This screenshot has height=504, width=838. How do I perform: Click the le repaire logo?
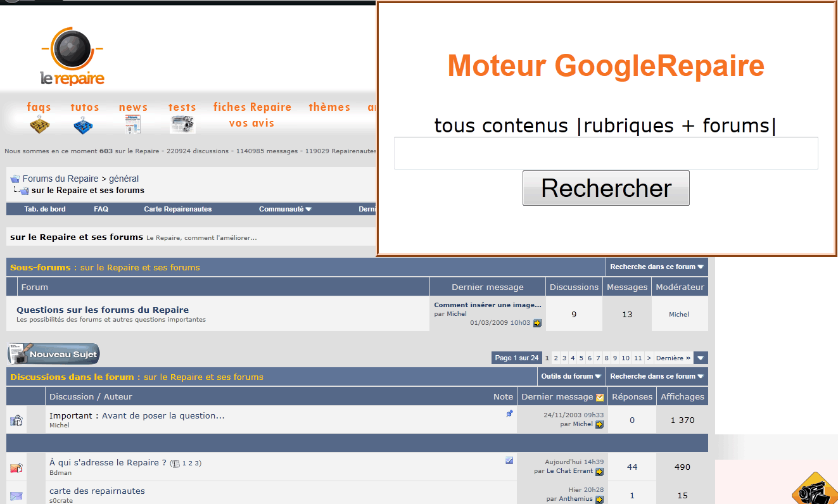(x=72, y=57)
